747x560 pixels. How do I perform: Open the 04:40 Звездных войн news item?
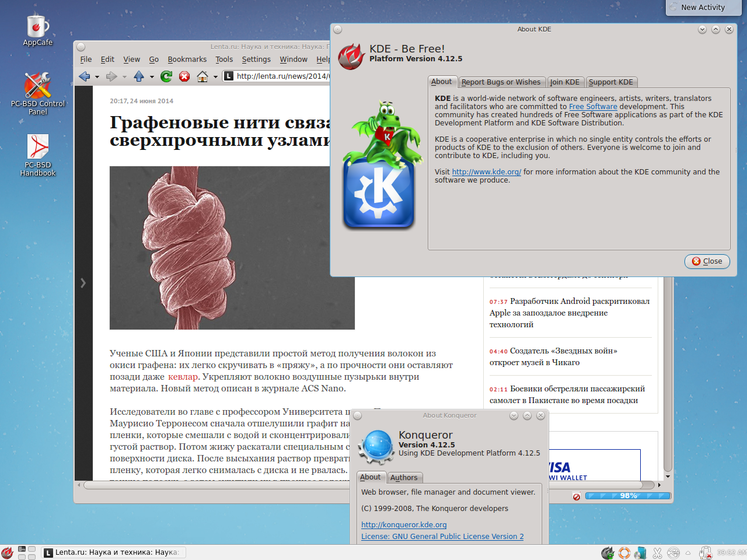click(553, 356)
